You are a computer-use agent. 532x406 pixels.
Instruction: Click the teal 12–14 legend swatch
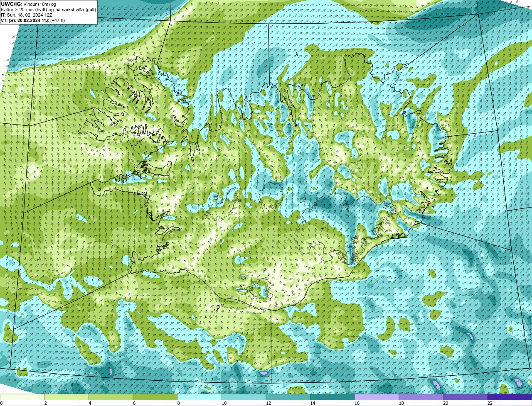[288, 397]
